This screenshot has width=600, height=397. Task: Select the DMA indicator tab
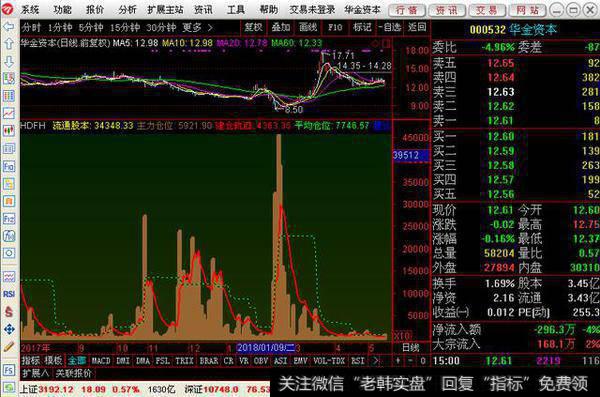click(143, 361)
